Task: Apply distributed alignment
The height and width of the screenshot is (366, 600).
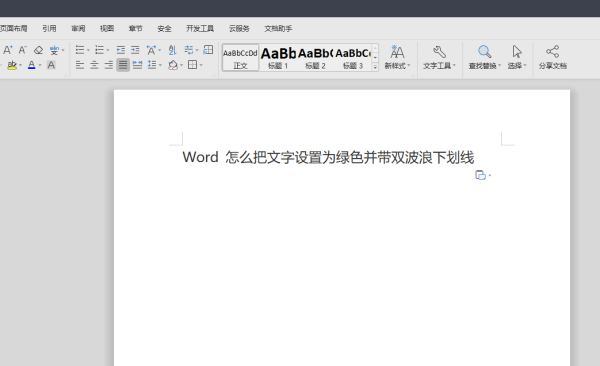Action: [137, 65]
